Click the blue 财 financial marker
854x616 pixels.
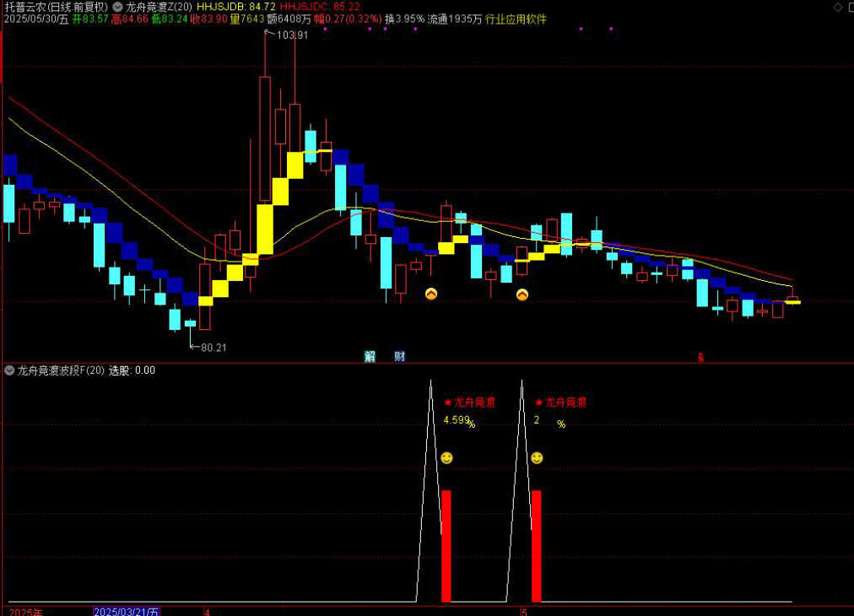click(399, 357)
